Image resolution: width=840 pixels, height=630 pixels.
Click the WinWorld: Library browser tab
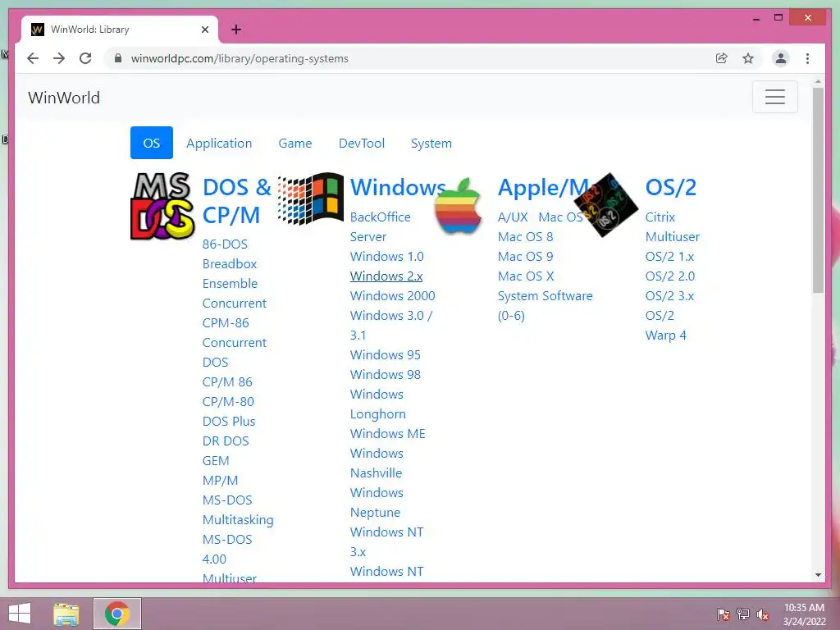tap(120, 30)
